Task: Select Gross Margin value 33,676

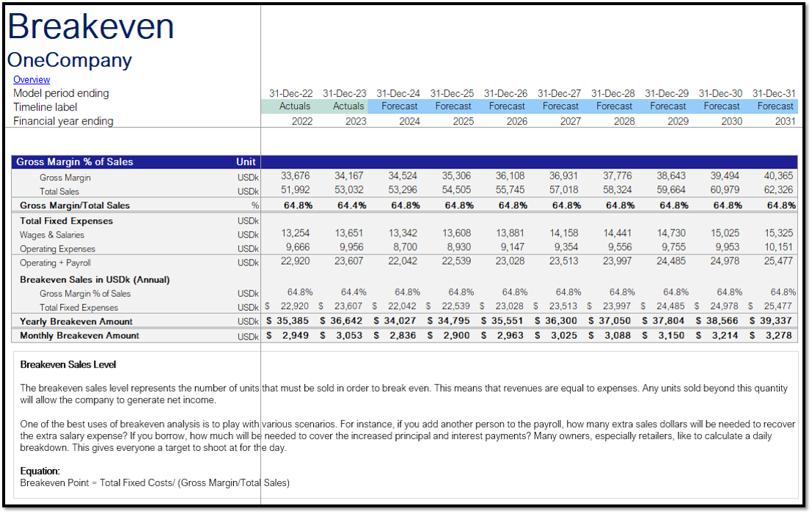Action: click(295, 176)
